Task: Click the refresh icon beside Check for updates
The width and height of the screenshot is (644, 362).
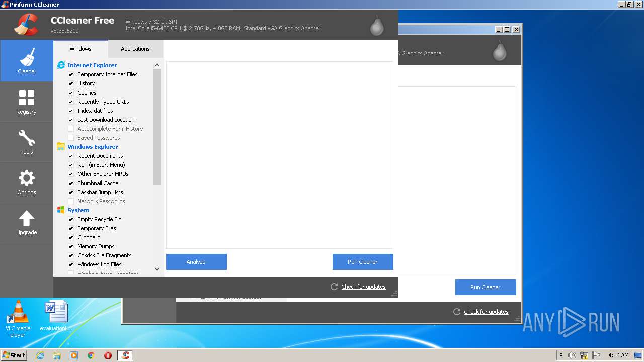Action: [334, 287]
